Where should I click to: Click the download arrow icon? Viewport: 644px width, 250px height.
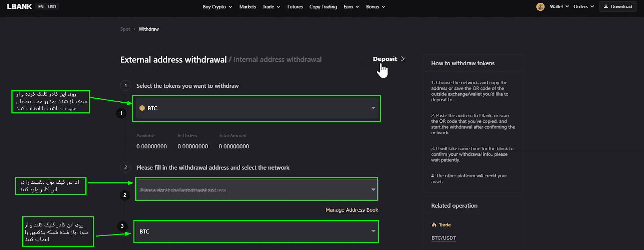tap(606, 6)
